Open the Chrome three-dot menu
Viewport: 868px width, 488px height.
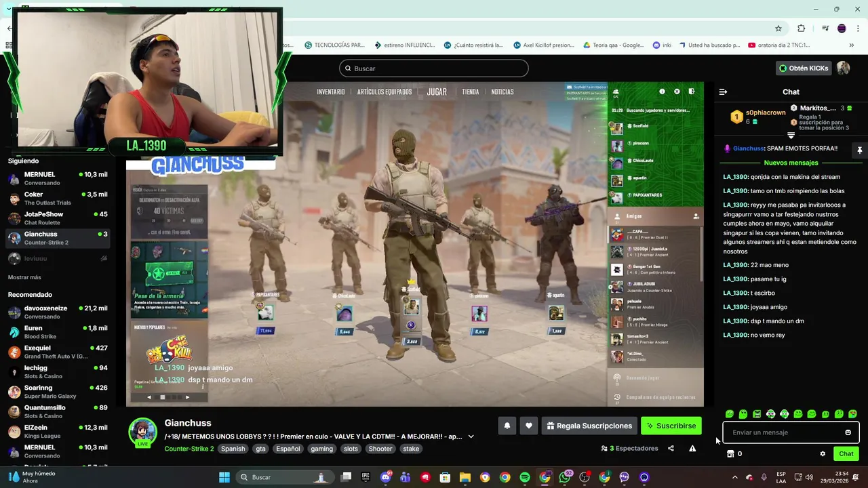pos(857,28)
